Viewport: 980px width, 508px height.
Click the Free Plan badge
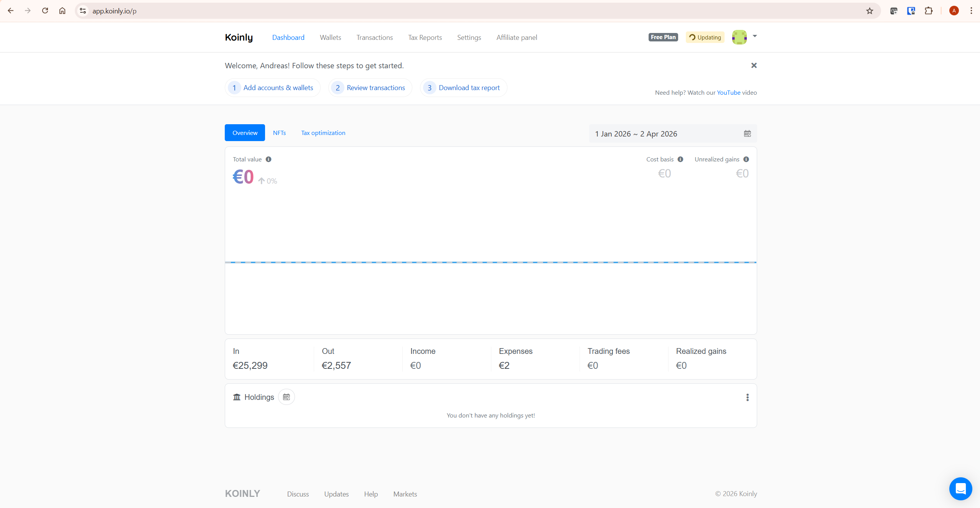[x=663, y=37]
